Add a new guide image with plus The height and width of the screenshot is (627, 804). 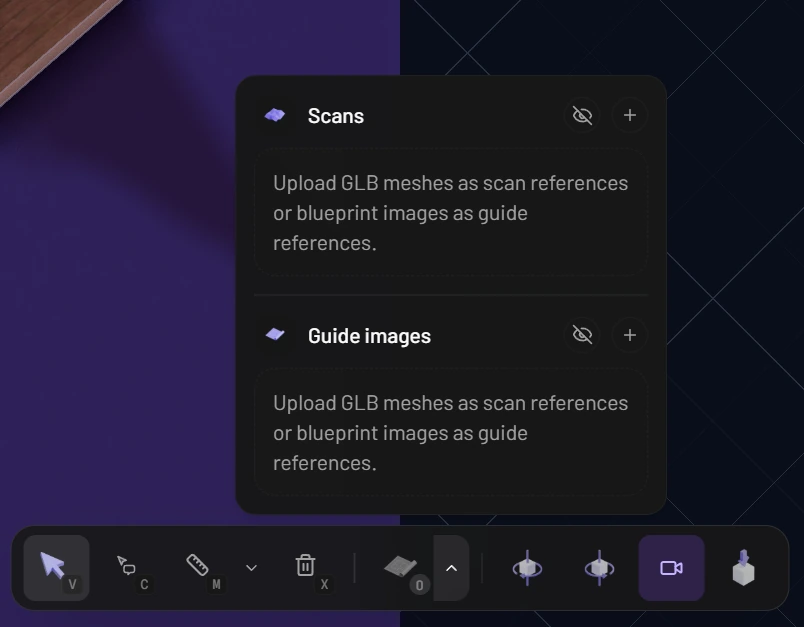coord(630,335)
